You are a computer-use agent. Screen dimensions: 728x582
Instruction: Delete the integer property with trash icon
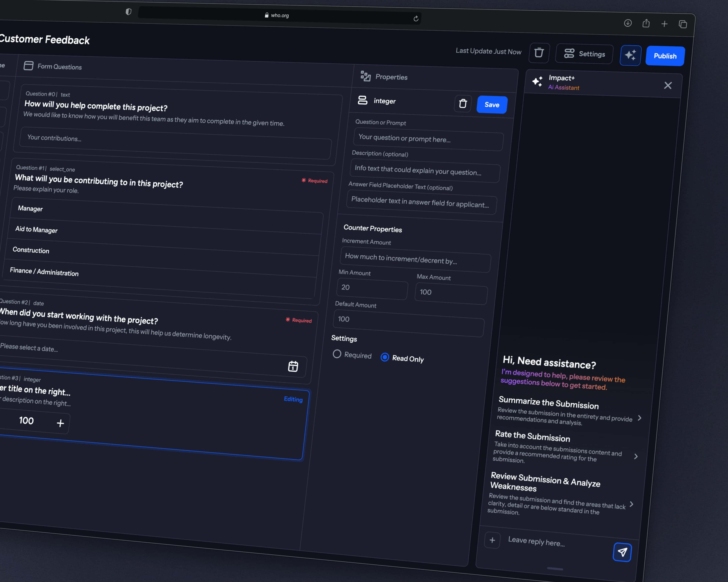click(x=463, y=104)
